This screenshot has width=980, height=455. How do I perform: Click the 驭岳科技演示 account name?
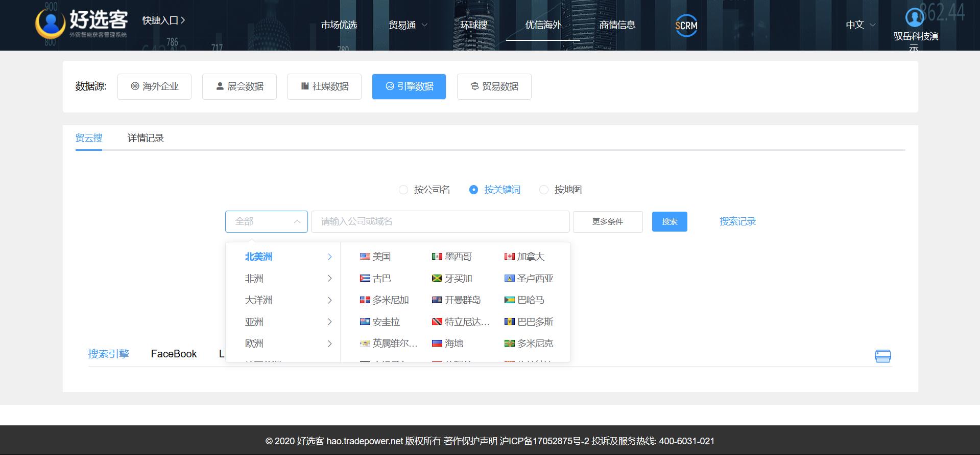coord(916,41)
